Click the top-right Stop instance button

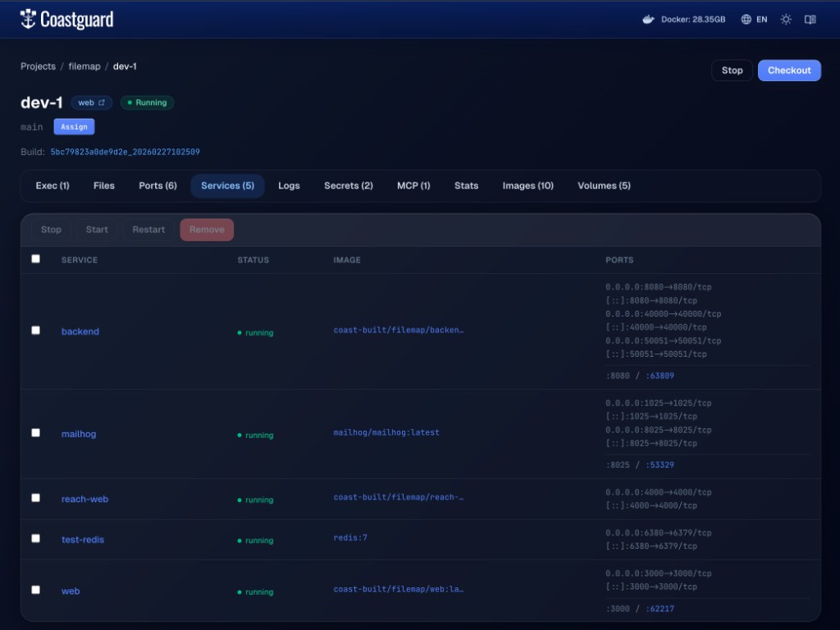coord(732,71)
